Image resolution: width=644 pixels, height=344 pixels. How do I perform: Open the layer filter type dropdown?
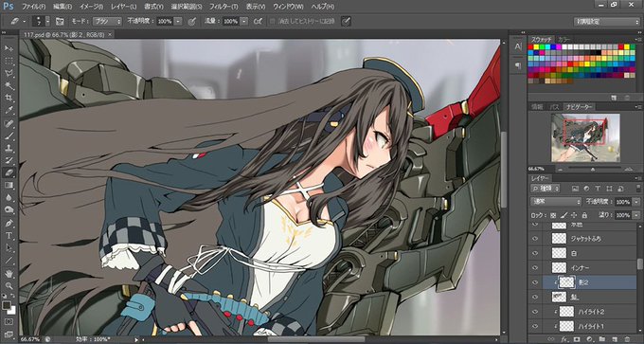point(546,189)
